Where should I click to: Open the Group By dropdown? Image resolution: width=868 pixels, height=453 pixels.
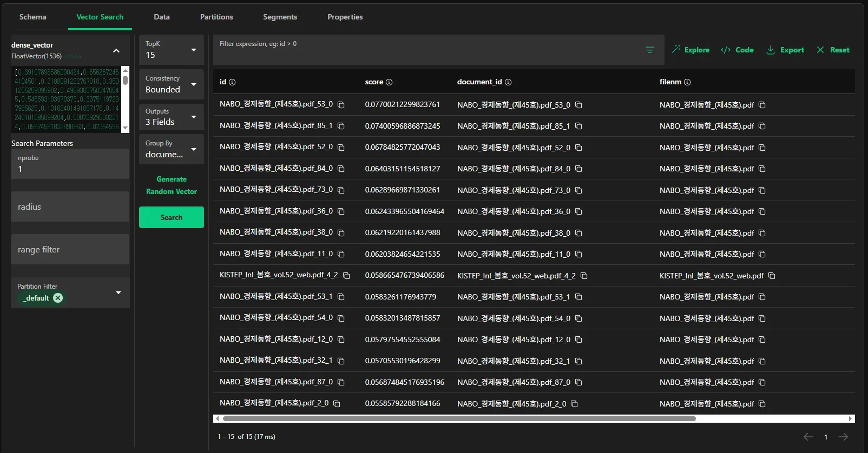[x=172, y=149]
